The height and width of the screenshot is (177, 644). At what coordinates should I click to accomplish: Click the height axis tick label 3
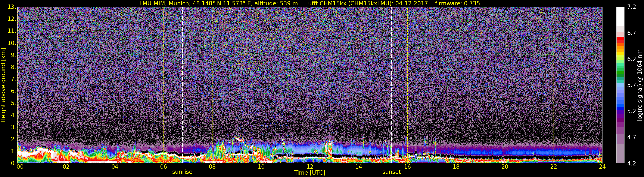[13, 127]
